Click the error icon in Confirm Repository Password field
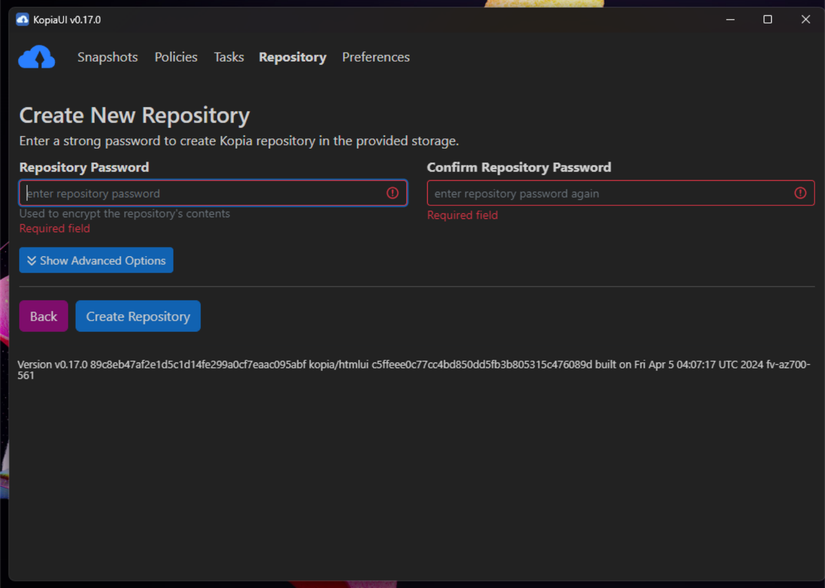The width and height of the screenshot is (825, 588). pyautogui.click(x=800, y=193)
